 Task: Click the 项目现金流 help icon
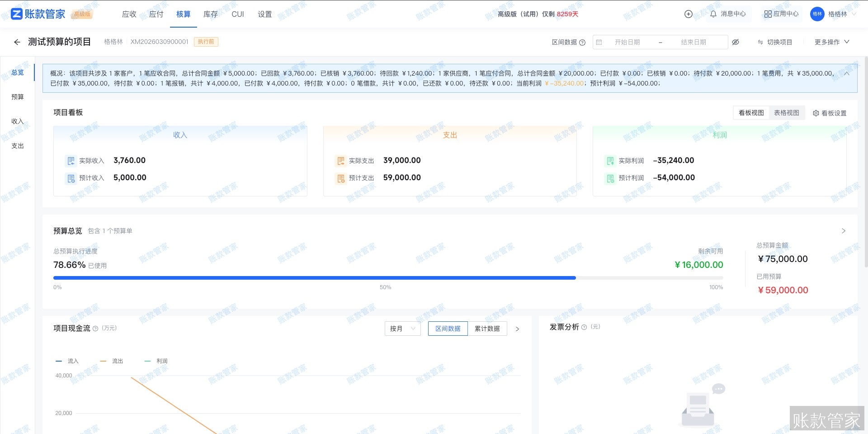(x=95, y=329)
